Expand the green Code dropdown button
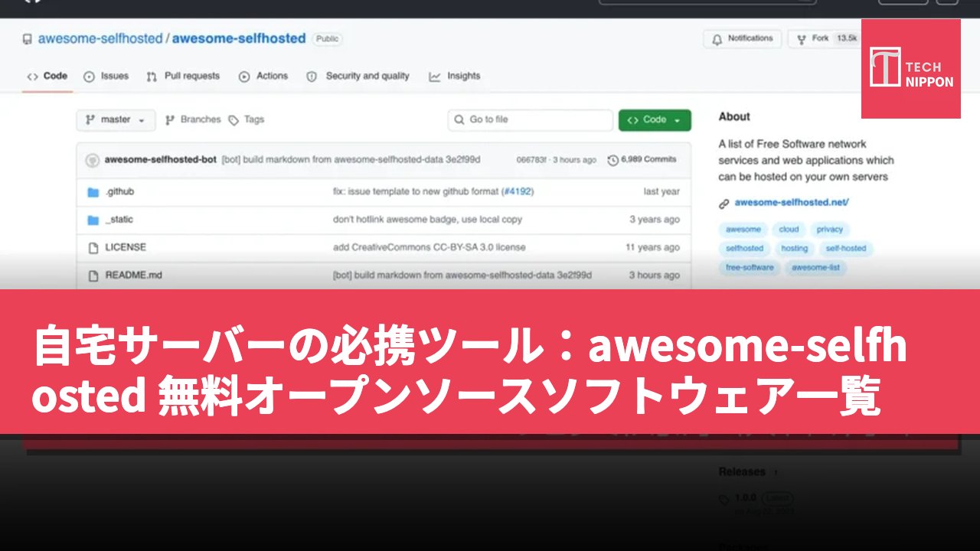The width and height of the screenshot is (980, 551). [655, 120]
